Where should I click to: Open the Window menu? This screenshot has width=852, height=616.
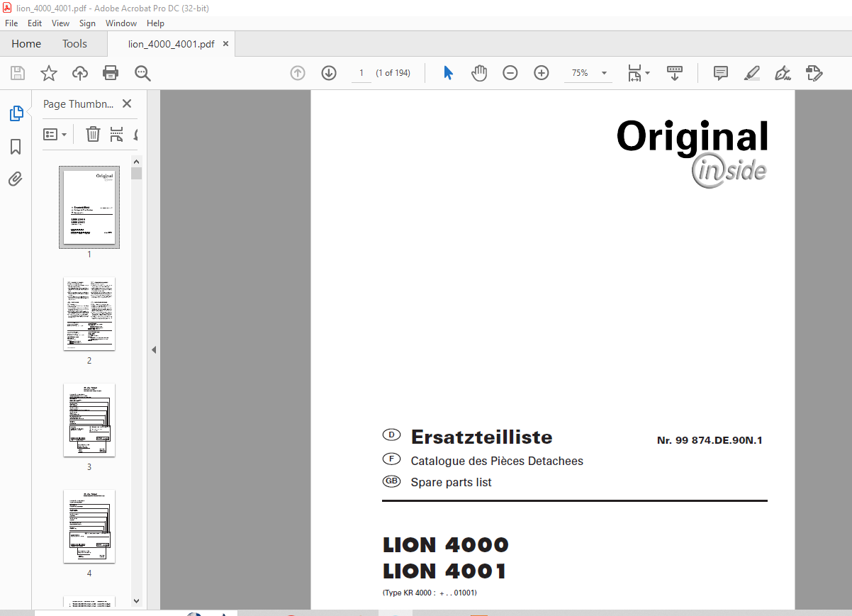[x=121, y=23]
